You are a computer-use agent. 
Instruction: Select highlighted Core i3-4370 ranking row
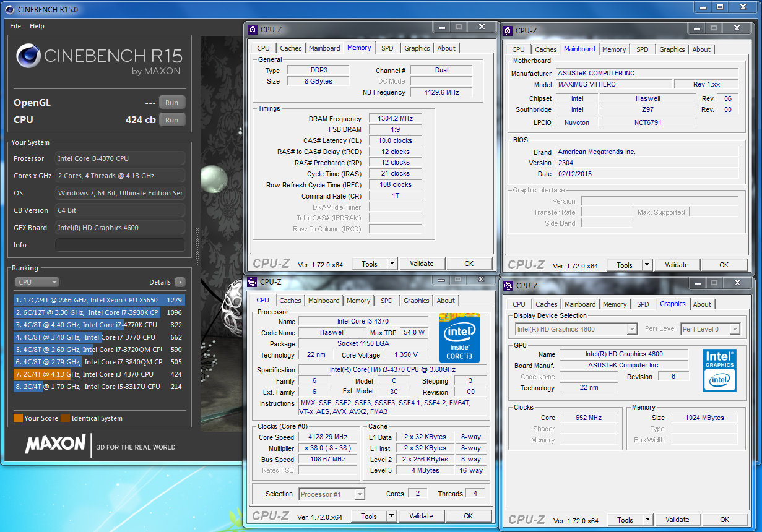[99, 374]
